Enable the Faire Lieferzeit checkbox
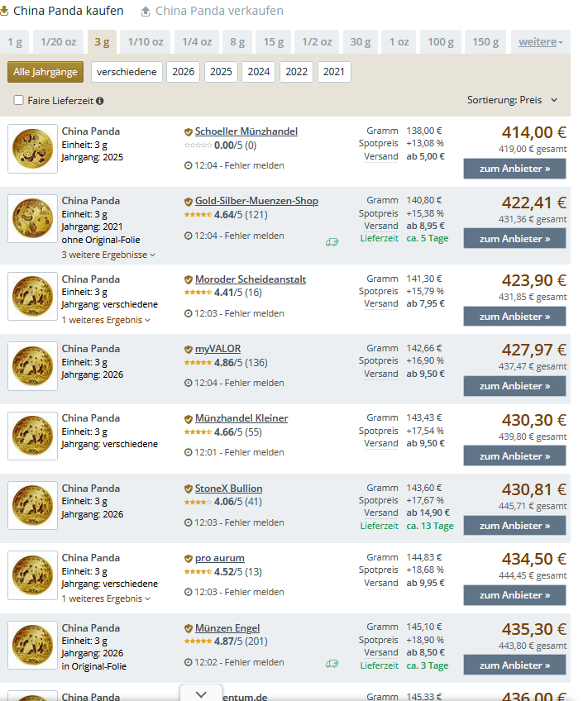Image resolution: width=588 pixels, height=701 pixels. [x=19, y=101]
